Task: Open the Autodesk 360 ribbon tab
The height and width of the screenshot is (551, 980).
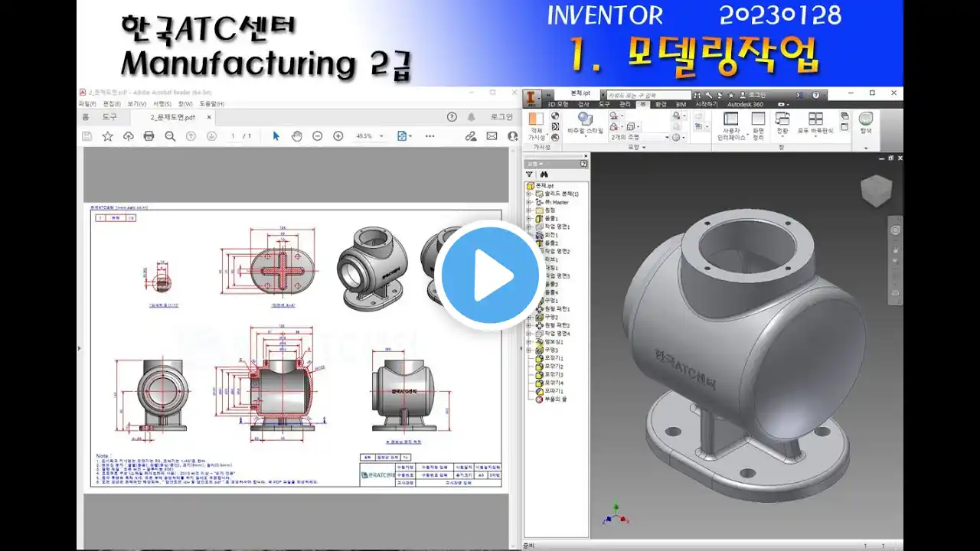Action: click(745, 104)
